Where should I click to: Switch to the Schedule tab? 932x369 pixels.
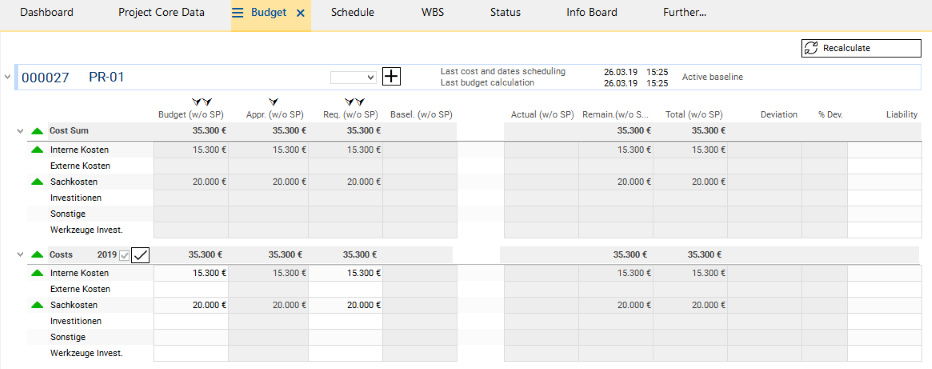pos(353,12)
